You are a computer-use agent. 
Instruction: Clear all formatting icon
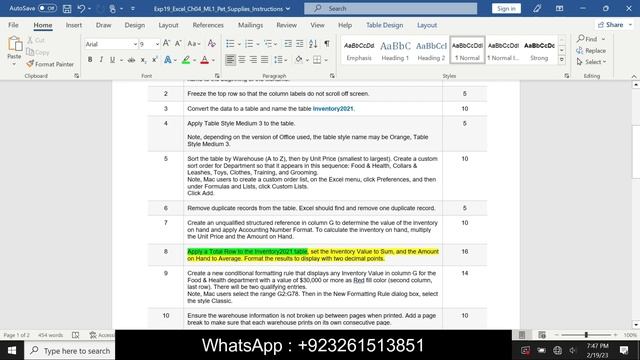(x=211, y=43)
